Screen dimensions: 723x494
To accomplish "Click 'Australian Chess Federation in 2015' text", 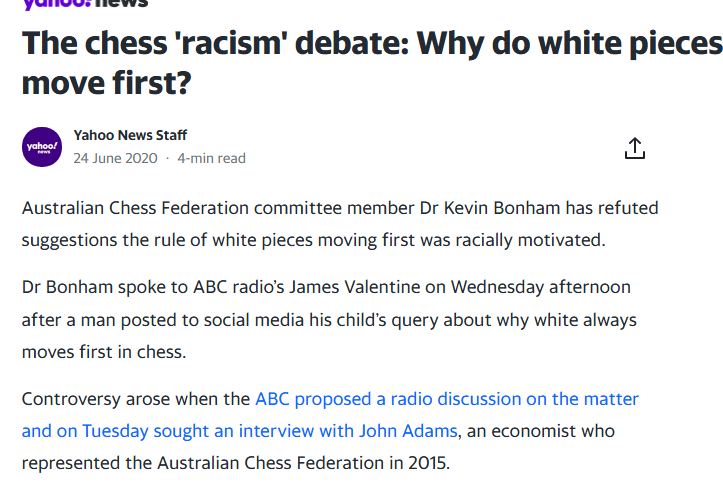I will coord(302,463).
